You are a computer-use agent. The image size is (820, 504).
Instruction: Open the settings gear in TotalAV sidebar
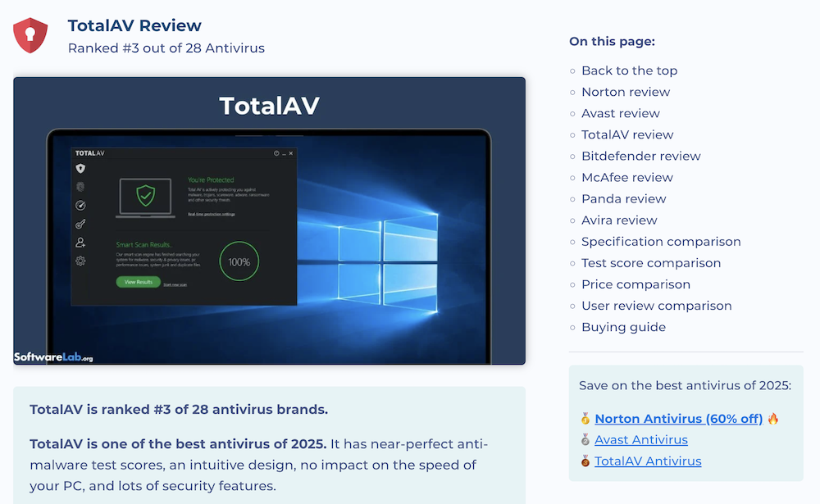[80, 261]
